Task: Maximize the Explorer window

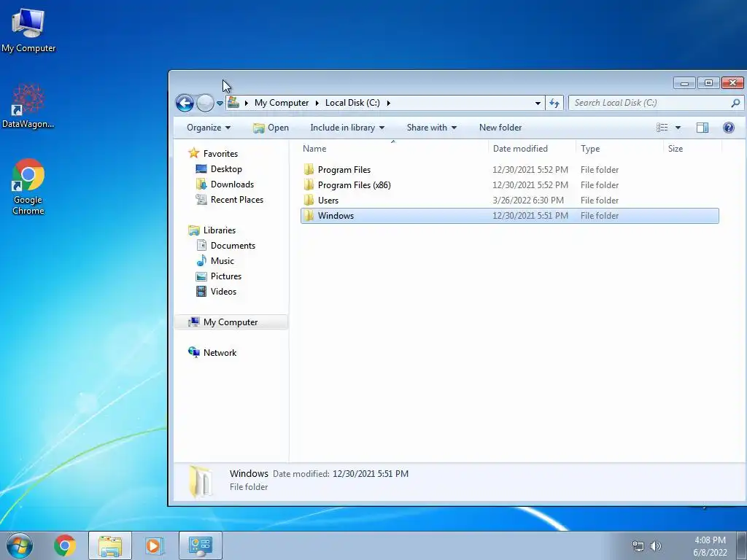Action: 708,83
